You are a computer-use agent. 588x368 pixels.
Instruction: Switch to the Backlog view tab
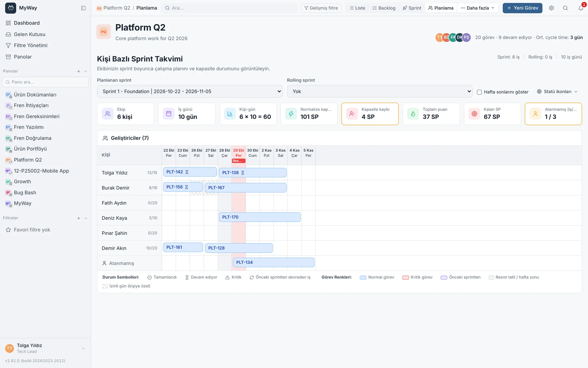384,8
